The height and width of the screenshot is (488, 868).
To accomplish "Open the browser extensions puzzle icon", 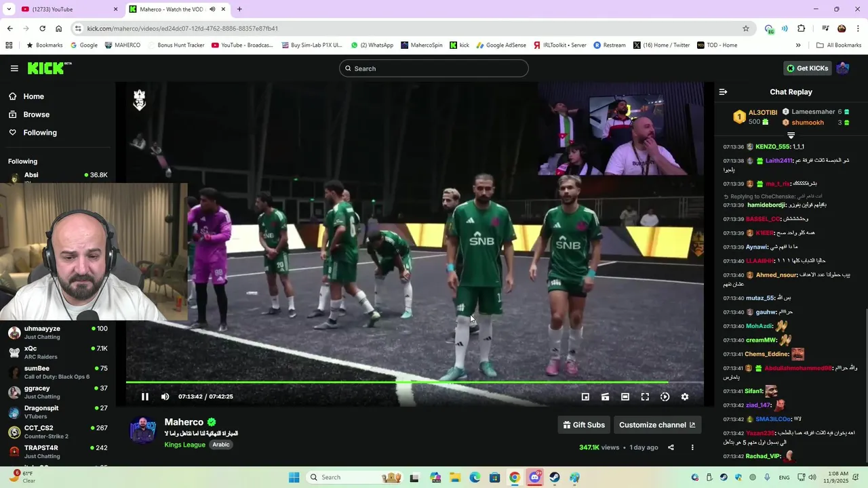I will point(801,28).
